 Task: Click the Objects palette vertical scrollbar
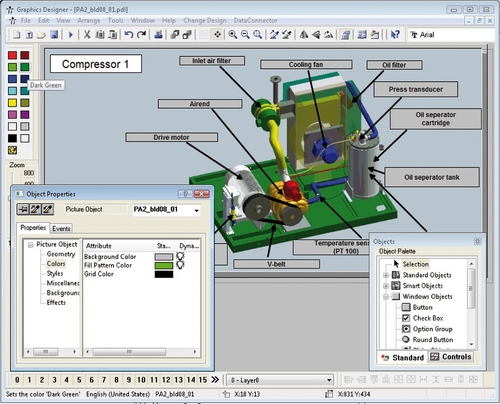point(471,304)
